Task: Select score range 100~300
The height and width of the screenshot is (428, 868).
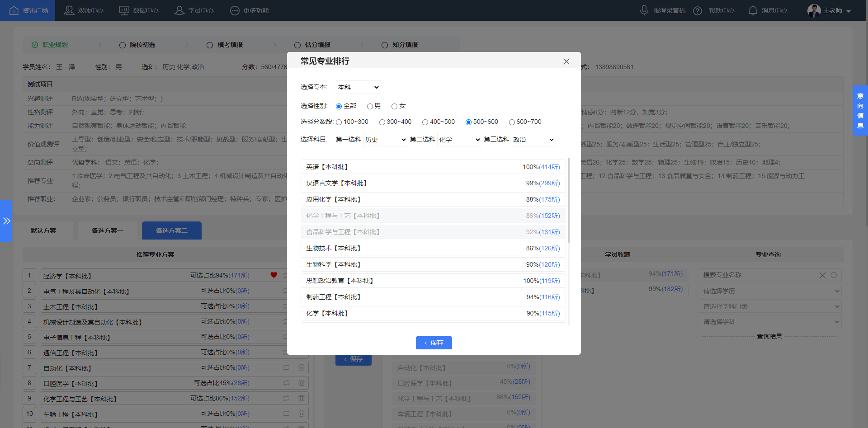Action: [x=339, y=122]
